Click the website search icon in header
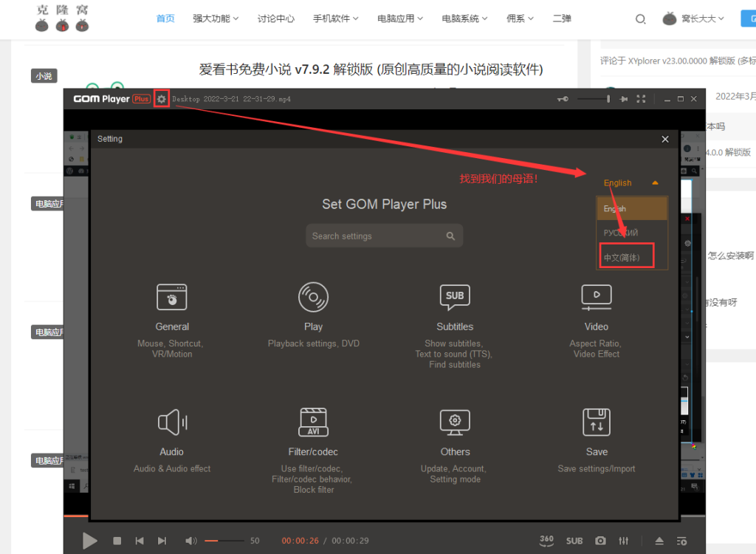756x554 pixels. [x=640, y=19]
